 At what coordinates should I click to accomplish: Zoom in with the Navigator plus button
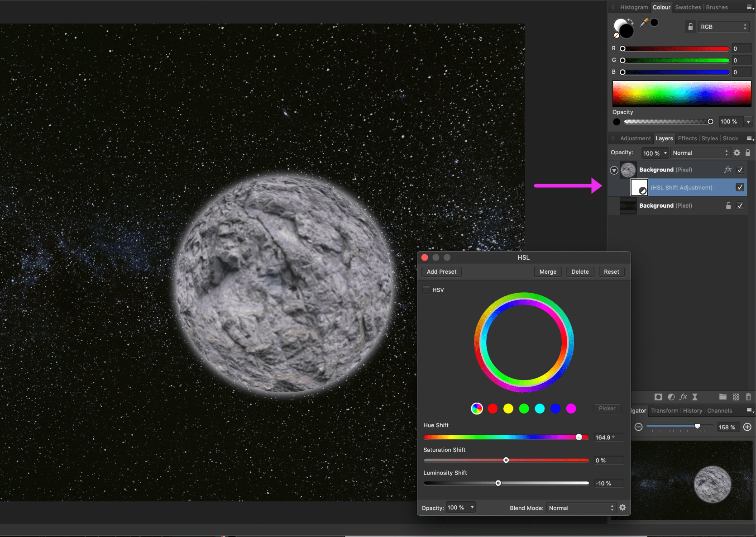pos(747,427)
